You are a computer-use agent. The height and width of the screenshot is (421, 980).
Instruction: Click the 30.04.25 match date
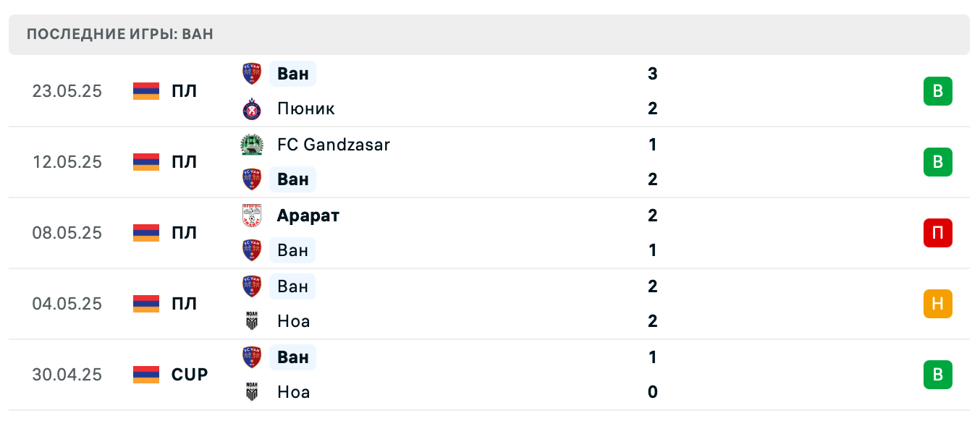tap(67, 375)
